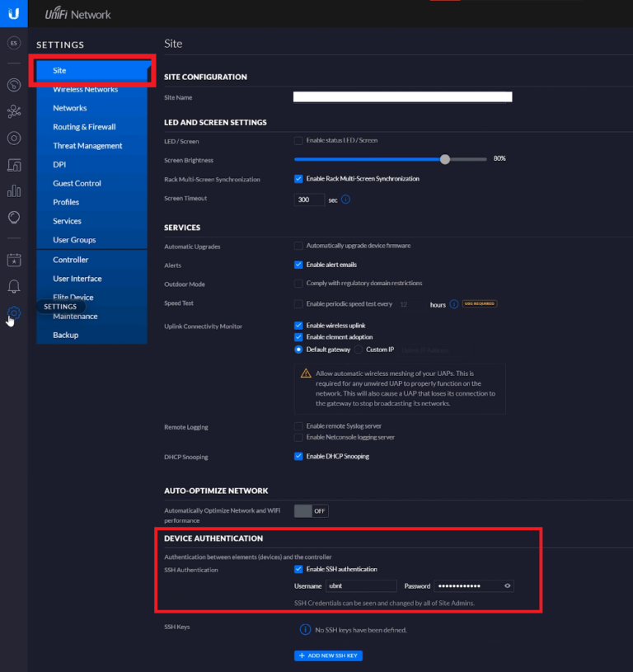This screenshot has width=633, height=672.
Task: Open the Statistics bar chart icon
Action: point(14,191)
